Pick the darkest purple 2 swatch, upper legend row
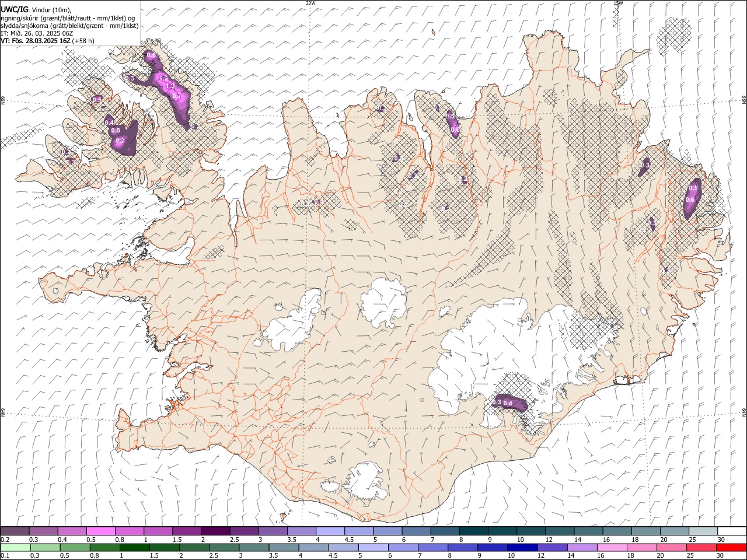747x560 pixels. click(215, 531)
